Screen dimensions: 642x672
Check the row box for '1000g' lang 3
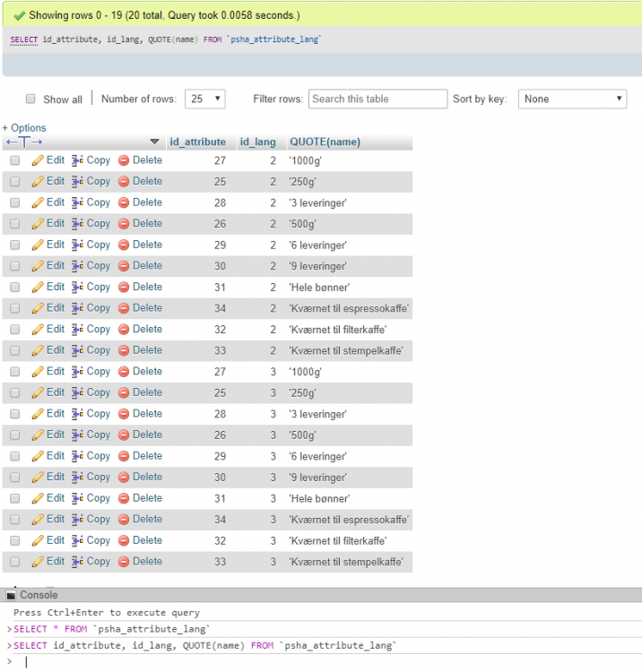click(x=15, y=372)
